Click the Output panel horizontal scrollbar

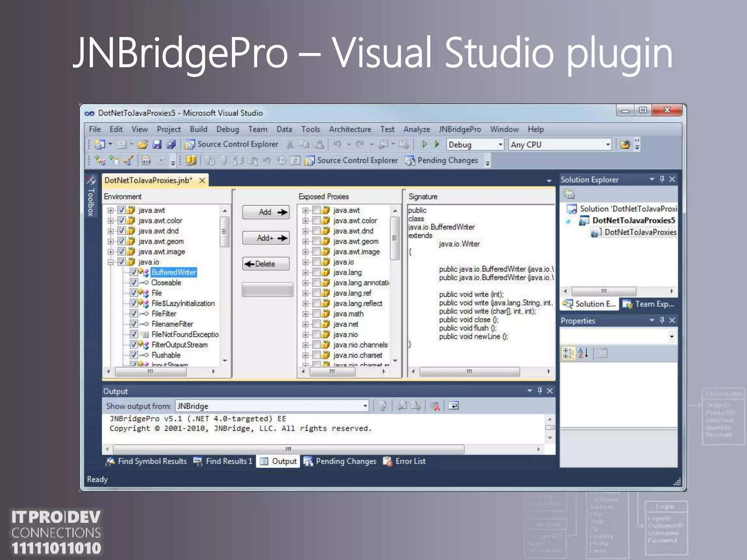tap(288, 449)
